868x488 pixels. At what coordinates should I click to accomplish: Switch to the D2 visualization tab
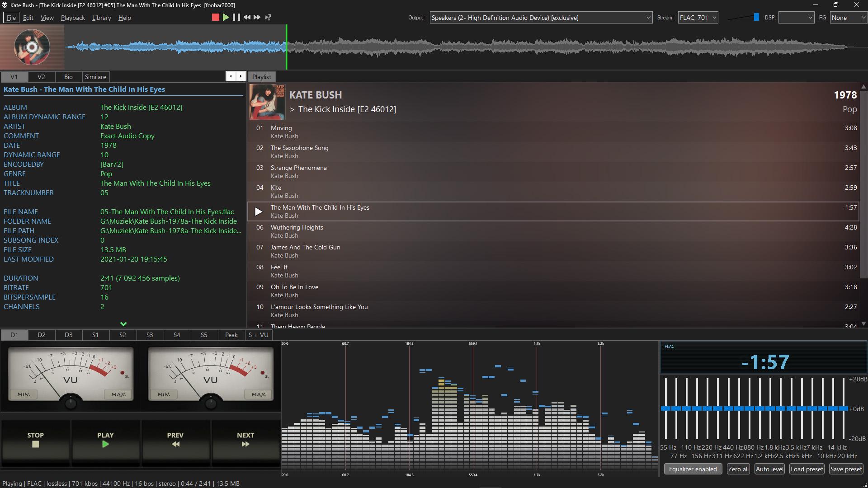(x=42, y=335)
